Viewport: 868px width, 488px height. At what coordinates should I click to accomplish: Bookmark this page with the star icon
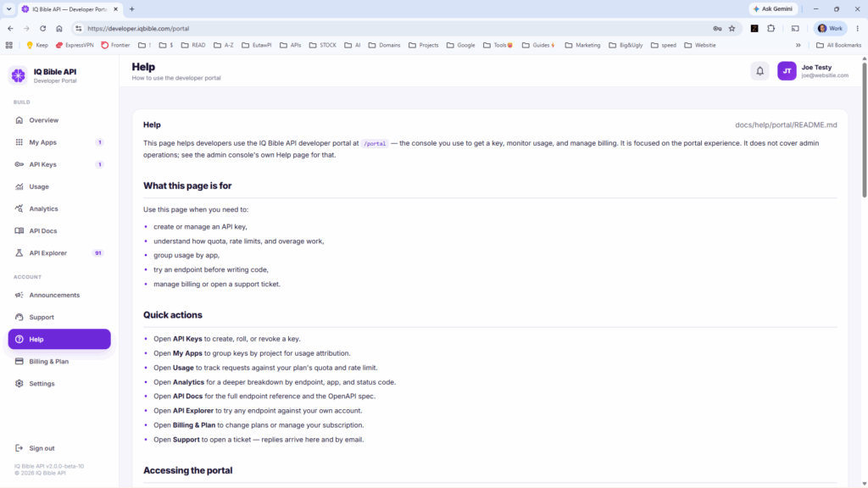pyautogui.click(x=732, y=28)
